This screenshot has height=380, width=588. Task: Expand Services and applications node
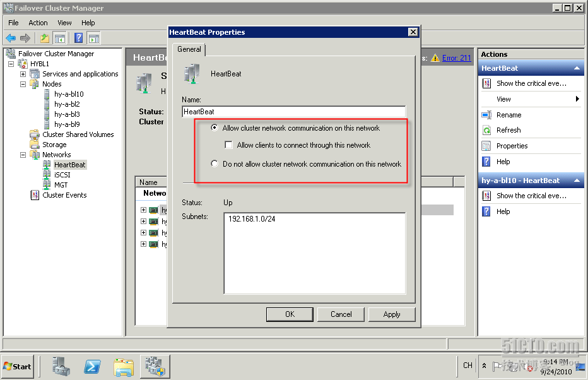coord(23,74)
